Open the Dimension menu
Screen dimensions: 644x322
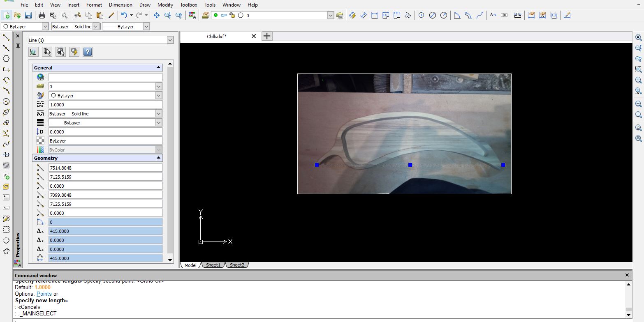click(120, 5)
